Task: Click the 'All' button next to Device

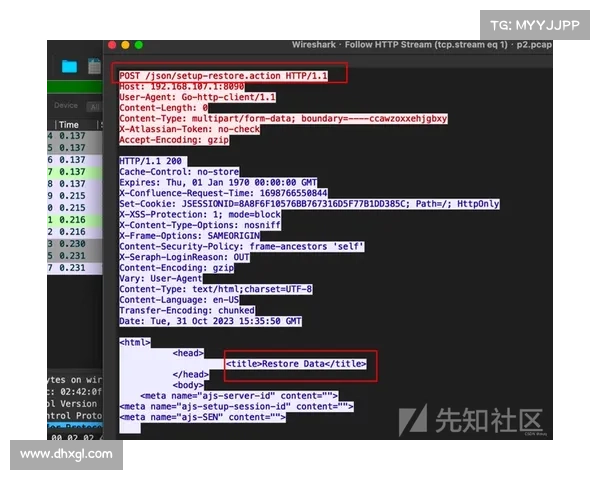Action: pyautogui.click(x=95, y=107)
